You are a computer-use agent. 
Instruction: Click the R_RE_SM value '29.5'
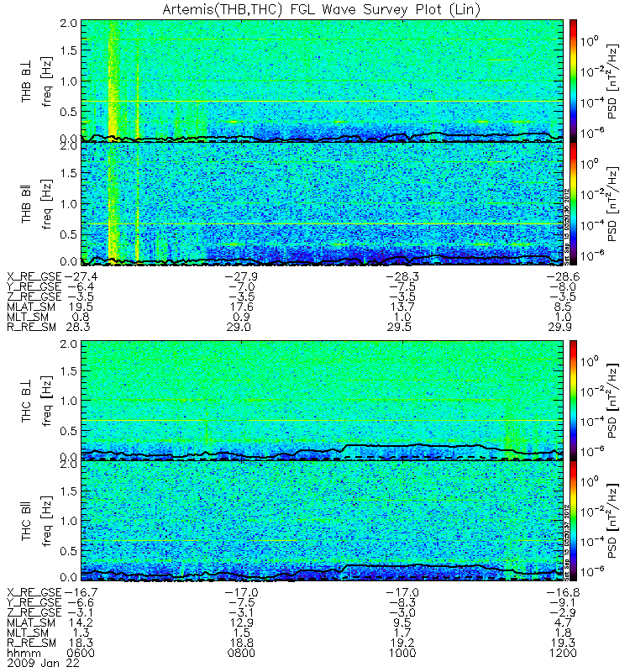(400, 327)
